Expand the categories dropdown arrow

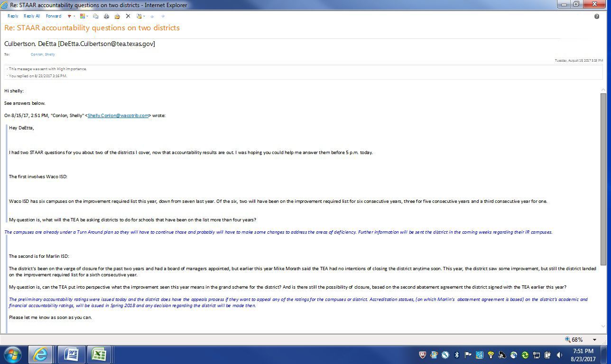coord(87,17)
